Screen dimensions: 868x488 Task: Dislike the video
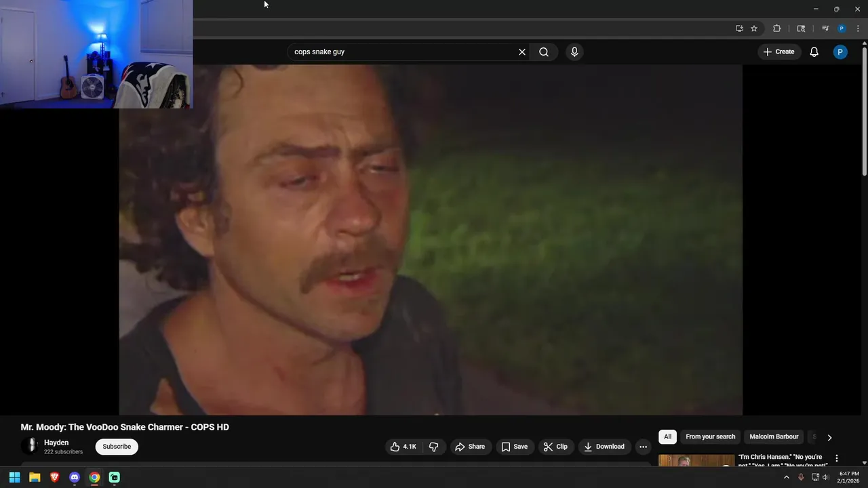coord(434,447)
